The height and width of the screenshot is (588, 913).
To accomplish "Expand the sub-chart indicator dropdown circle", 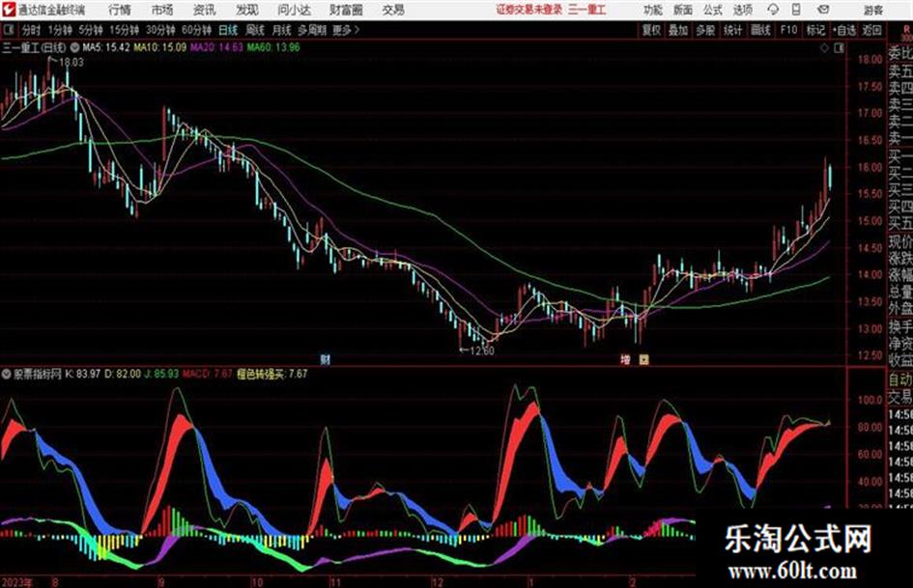I will [x=7, y=374].
